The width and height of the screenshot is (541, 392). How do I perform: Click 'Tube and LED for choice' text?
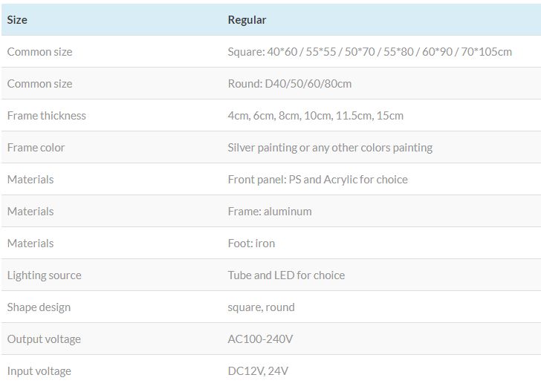click(286, 275)
